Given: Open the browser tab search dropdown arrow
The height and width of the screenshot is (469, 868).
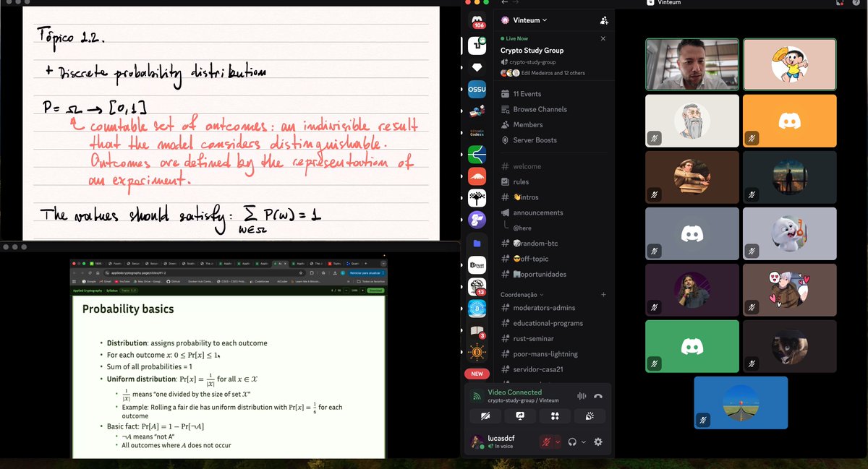Looking at the screenshot, I should pos(383,263).
